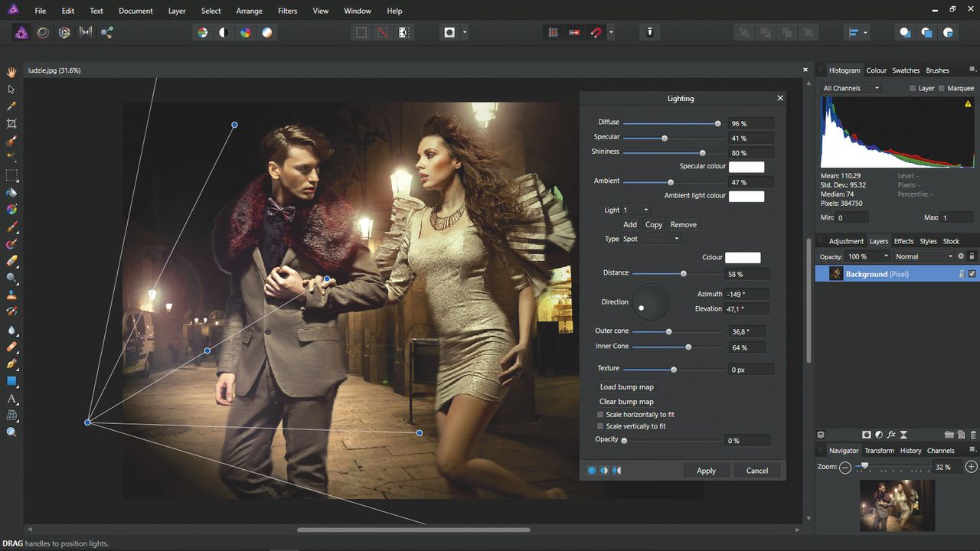Click the Mask Layer icon in Layers panel
Viewport: 980px width, 551px height.
(867, 435)
